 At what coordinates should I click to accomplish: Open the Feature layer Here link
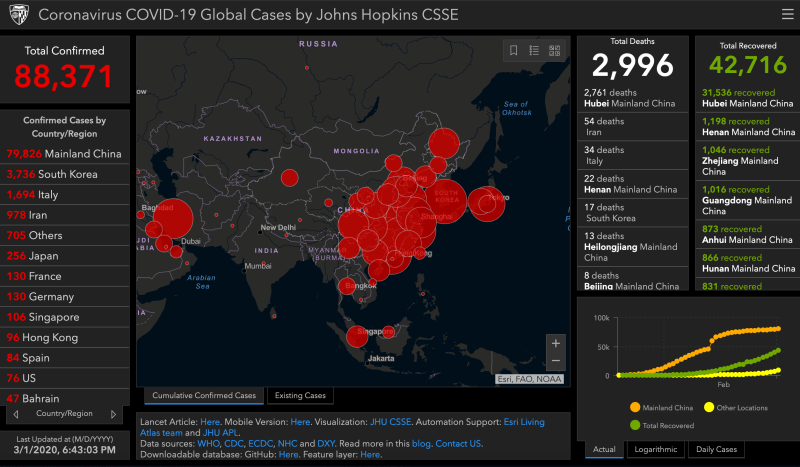coord(370,454)
